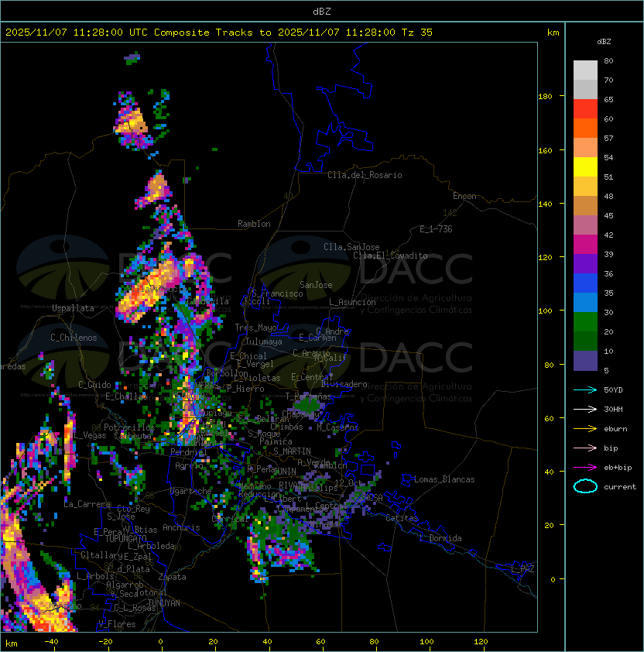Click the white 30HM arrow in legend
The image size is (644, 652).
pos(585,409)
